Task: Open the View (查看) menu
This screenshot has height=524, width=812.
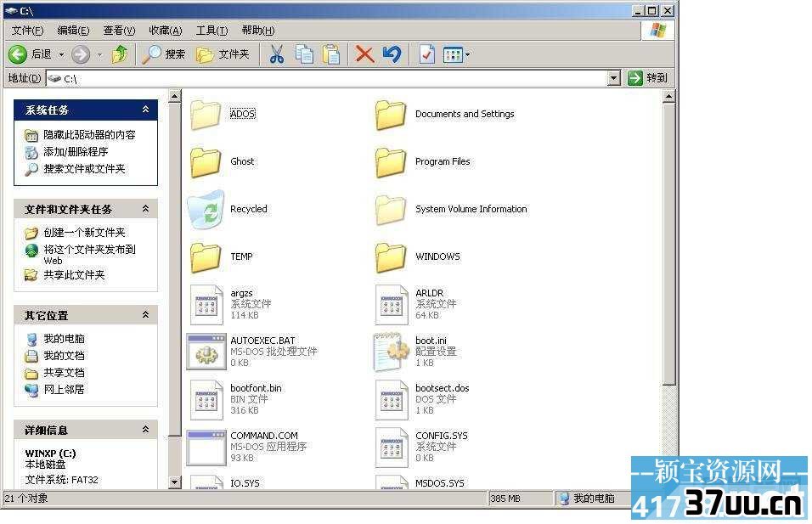Action: pyautogui.click(x=119, y=31)
